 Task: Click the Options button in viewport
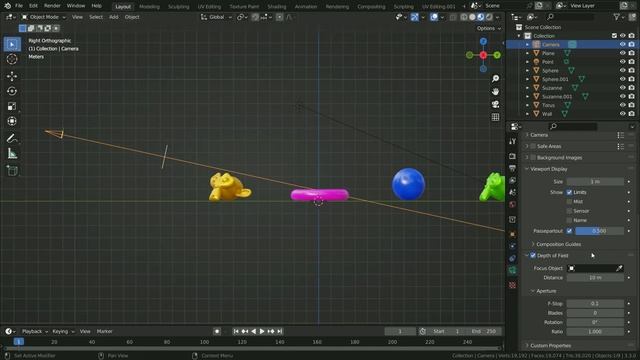(489, 29)
